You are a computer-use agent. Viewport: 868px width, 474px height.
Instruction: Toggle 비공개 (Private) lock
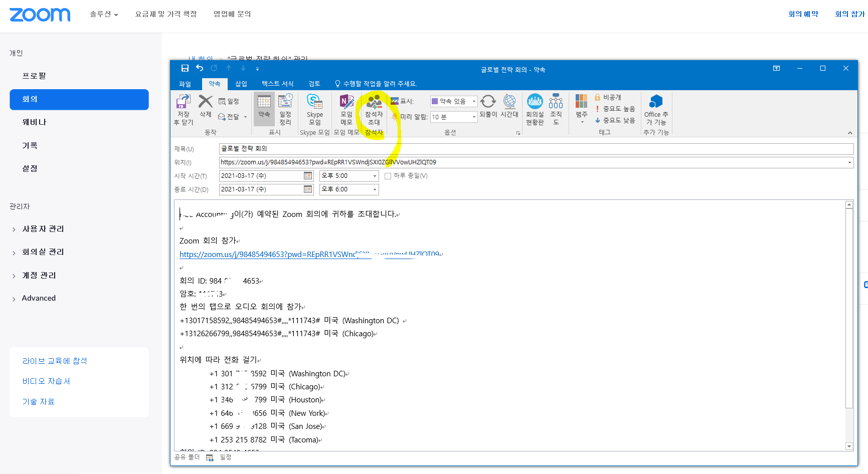point(608,97)
